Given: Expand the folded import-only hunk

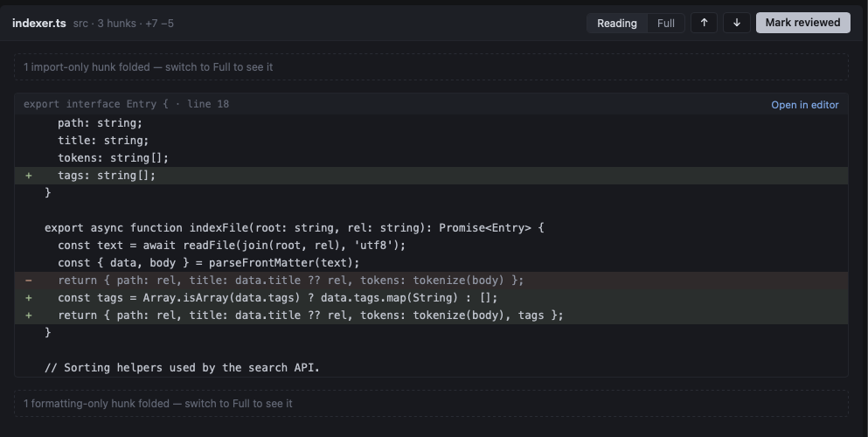Looking at the screenshot, I should pyautogui.click(x=431, y=67).
